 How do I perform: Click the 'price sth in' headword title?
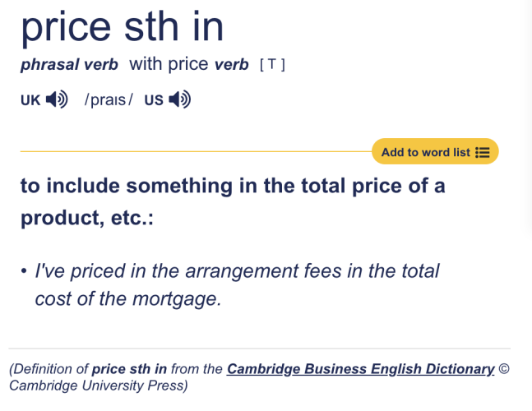click(123, 26)
